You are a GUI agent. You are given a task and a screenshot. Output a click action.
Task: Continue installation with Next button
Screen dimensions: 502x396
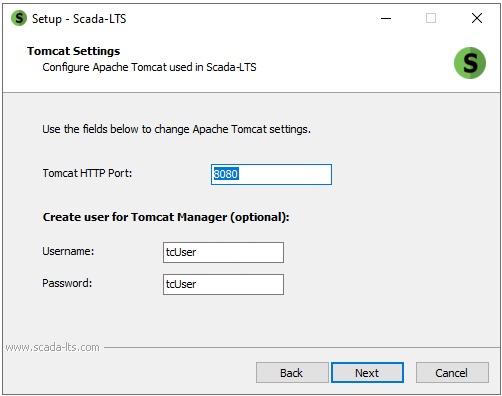point(367,373)
